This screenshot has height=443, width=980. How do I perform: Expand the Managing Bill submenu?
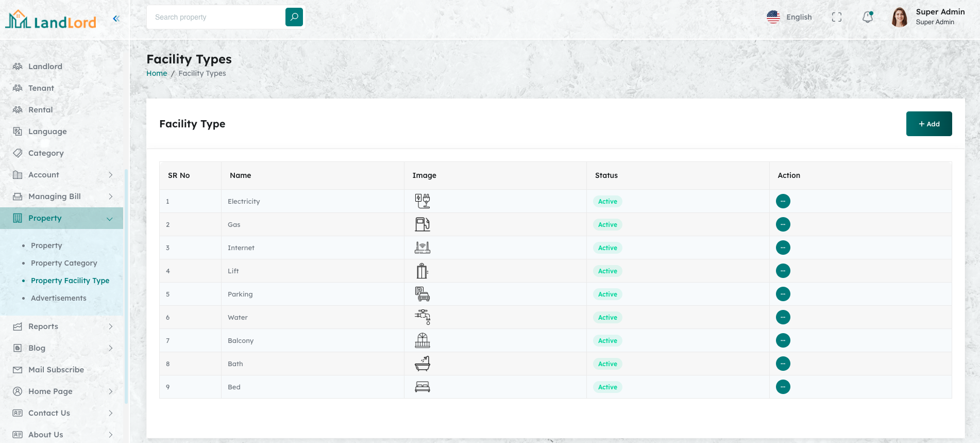pyautogui.click(x=62, y=196)
